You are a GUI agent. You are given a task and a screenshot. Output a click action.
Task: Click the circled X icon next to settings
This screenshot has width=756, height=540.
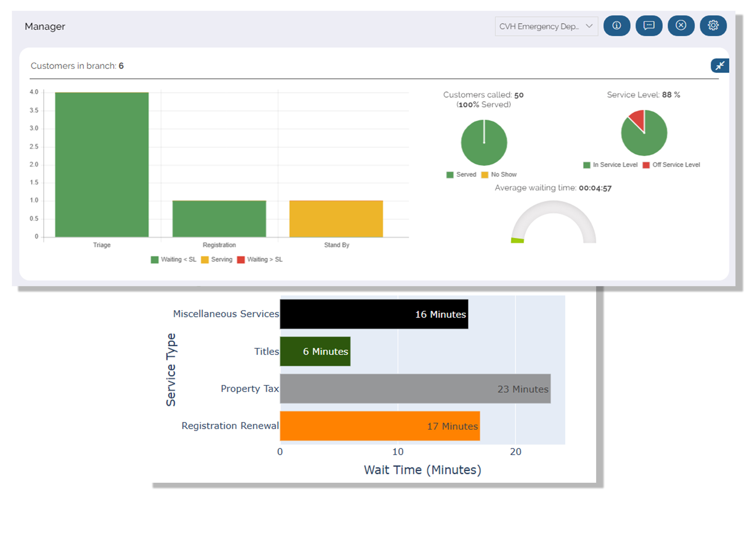tap(681, 26)
